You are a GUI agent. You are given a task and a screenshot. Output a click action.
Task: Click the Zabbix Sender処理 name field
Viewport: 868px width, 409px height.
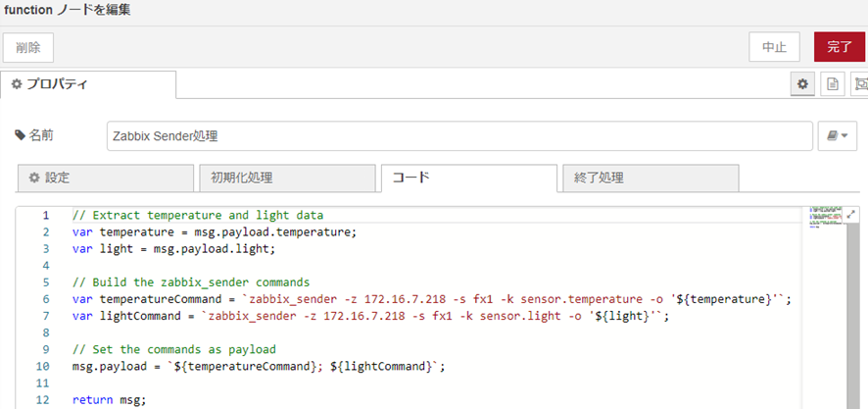click(x=458, y=136)
